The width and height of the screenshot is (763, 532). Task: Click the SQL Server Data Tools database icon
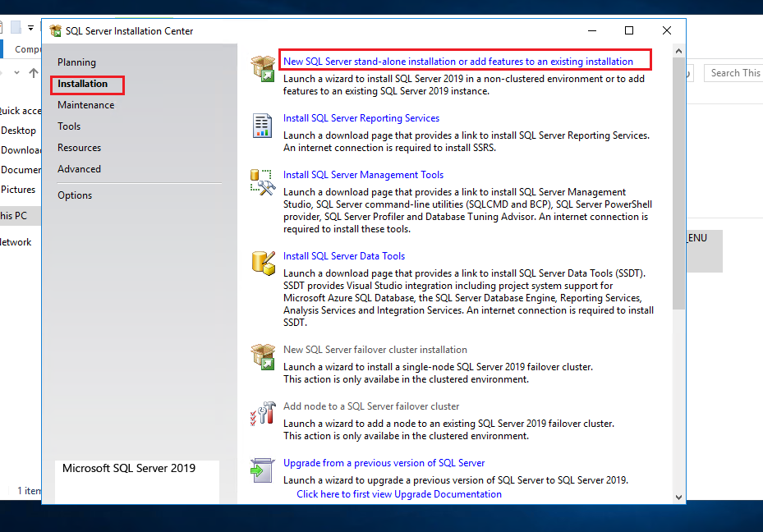(x=264, y=264)
